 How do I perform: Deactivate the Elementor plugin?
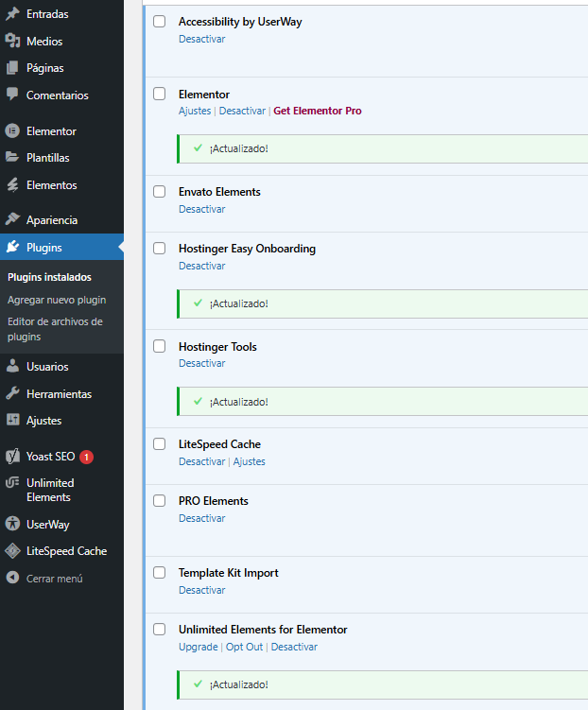tap(242, 111)
